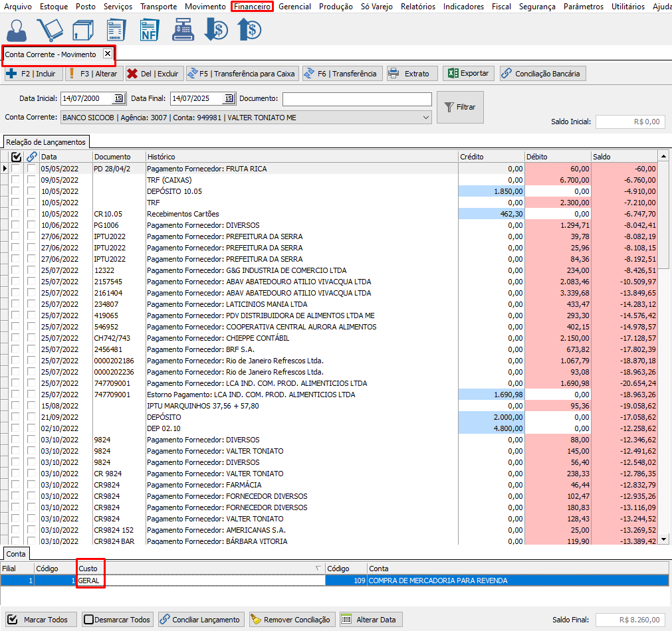Click the Custo column sort arrow
This screenshot has width=672, height=631.
(x=318, y=569)
